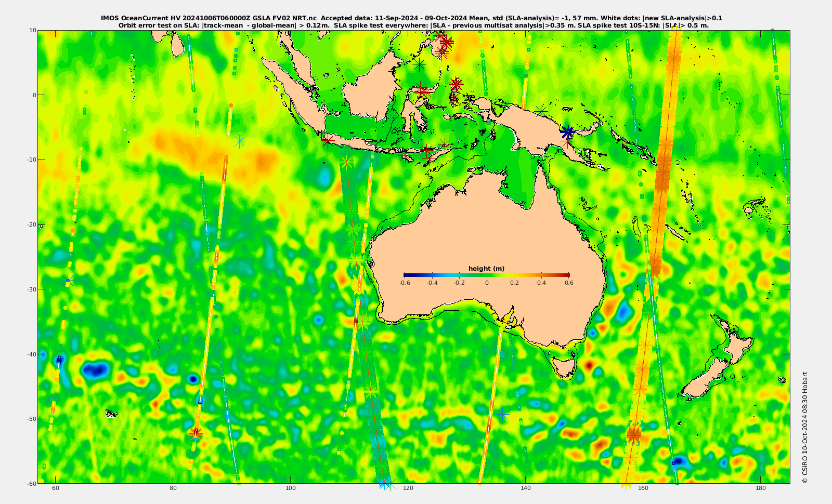Click the IMOS OceanCurrent title line
Viewport: 832px width, 504px height.
click(411, 18)
